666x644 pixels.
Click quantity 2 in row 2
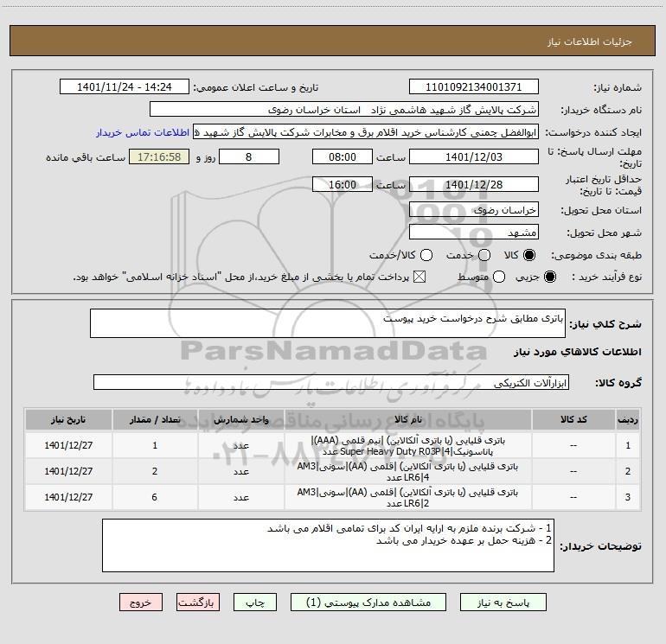click(155, 471)
